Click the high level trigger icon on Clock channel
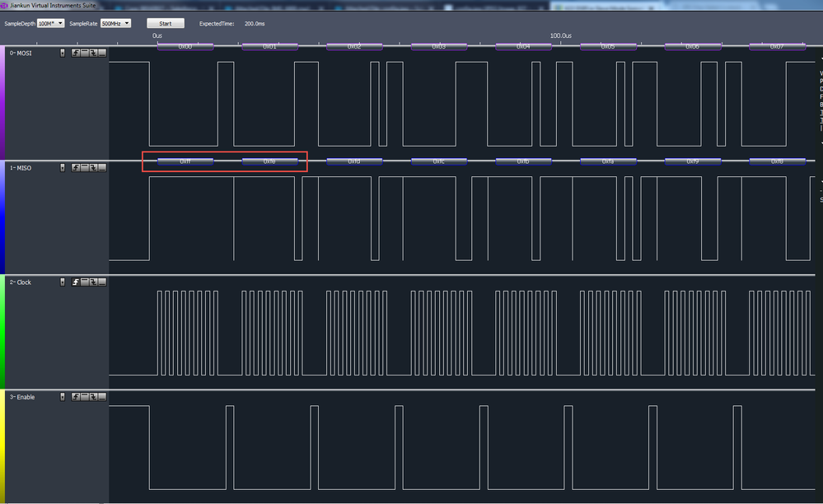This screenshot has height=504, width=823. 84,282
